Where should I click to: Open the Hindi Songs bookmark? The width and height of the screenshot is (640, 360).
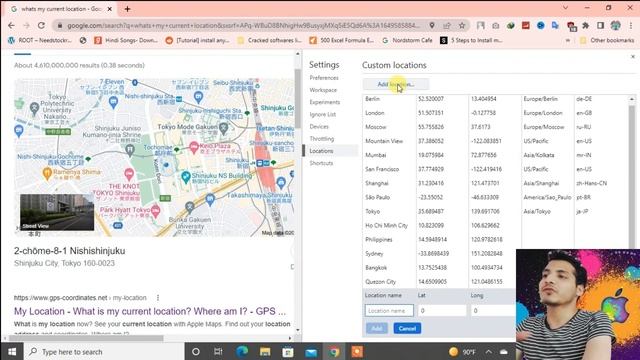[126, 40]
